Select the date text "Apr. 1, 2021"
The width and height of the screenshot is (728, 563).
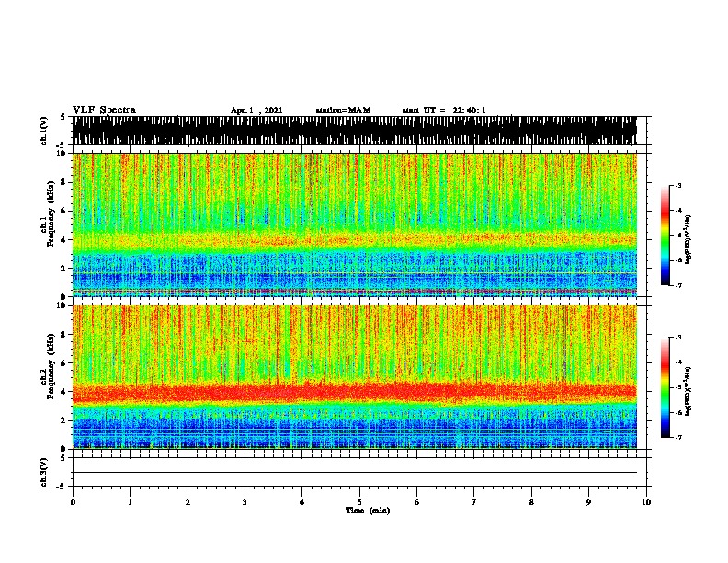click(256, 110)
